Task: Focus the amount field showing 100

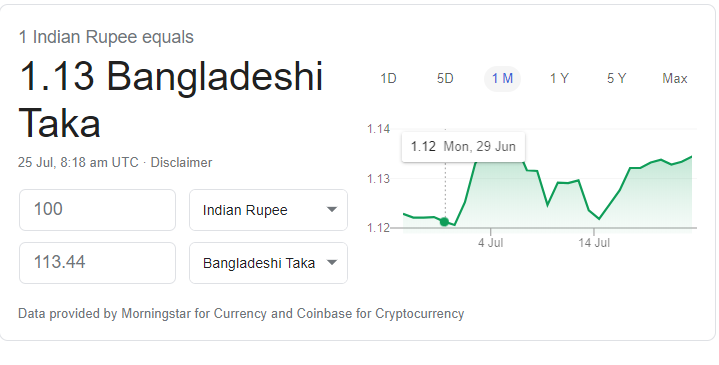Action: 97,210
